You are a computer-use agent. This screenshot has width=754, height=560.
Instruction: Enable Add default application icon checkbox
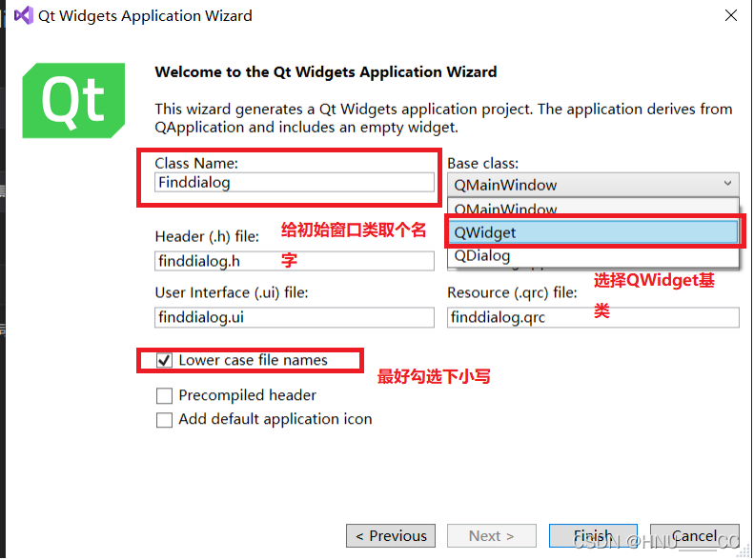165,420
